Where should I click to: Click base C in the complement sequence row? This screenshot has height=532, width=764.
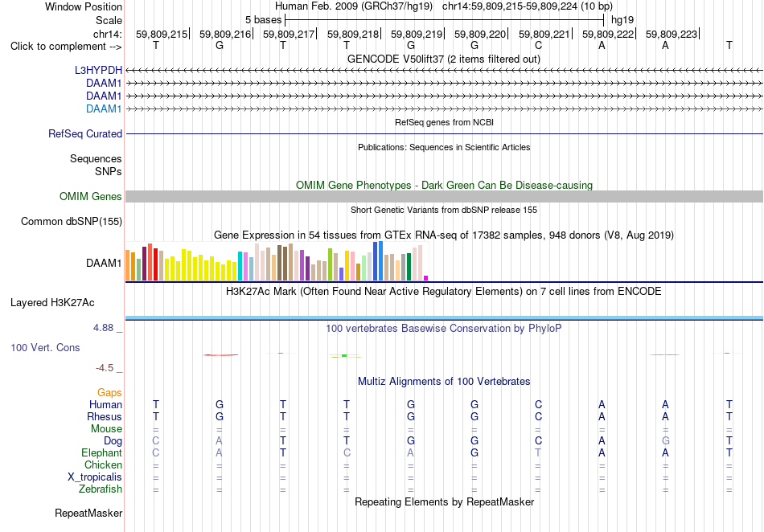click(x=538, y=45)
